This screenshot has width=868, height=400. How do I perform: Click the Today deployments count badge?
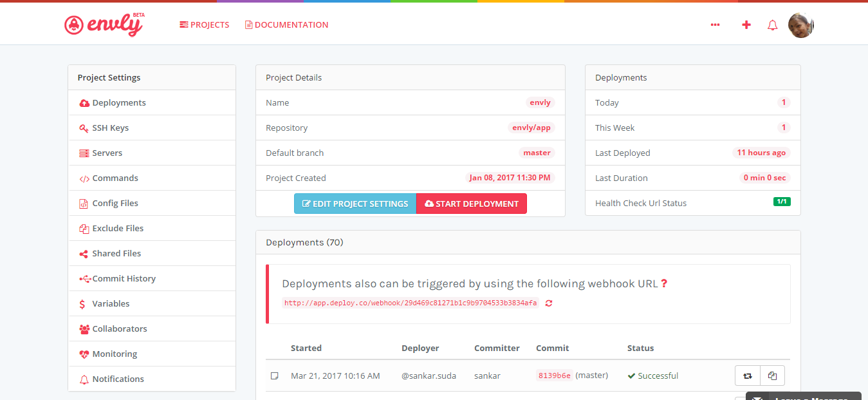coord(784,102)
